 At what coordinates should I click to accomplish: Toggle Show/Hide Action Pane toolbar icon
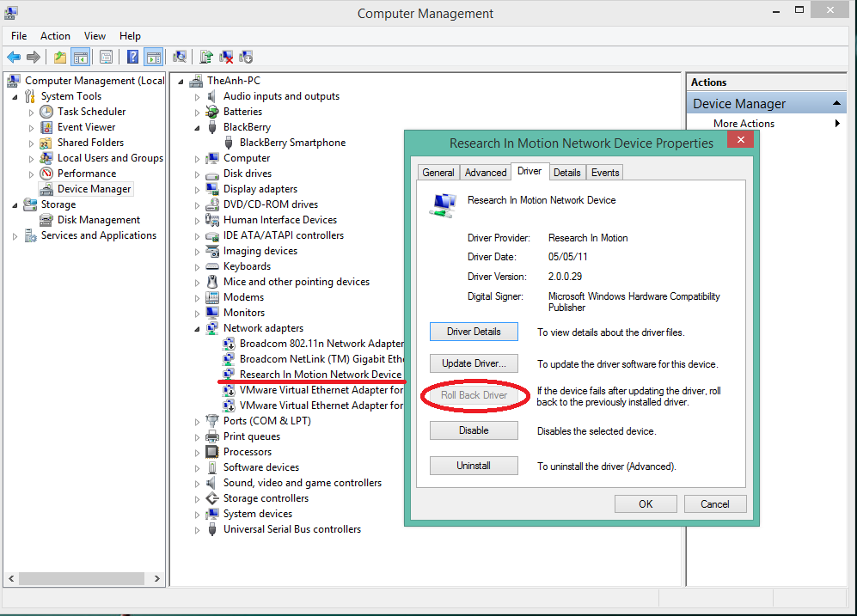[154, 57]
